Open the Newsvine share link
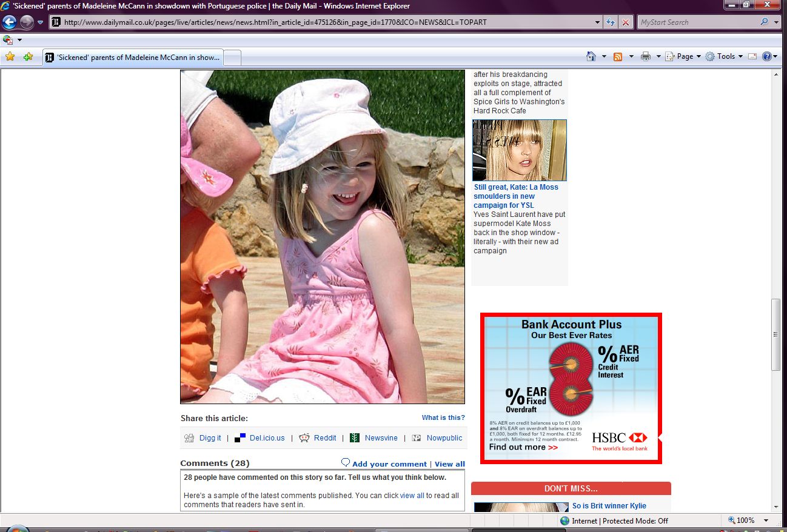Screen dimensions: 787x532 (x=381, y=438)
